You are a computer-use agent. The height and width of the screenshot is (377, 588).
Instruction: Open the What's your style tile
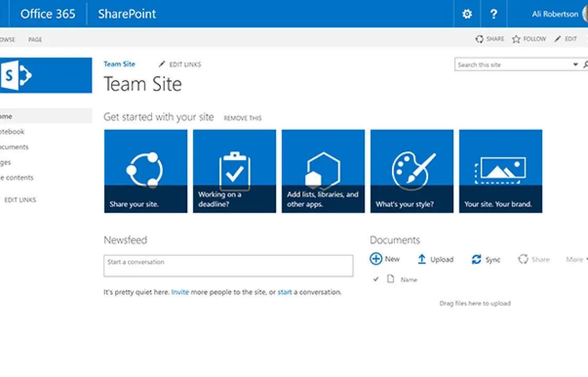[412, 171]
